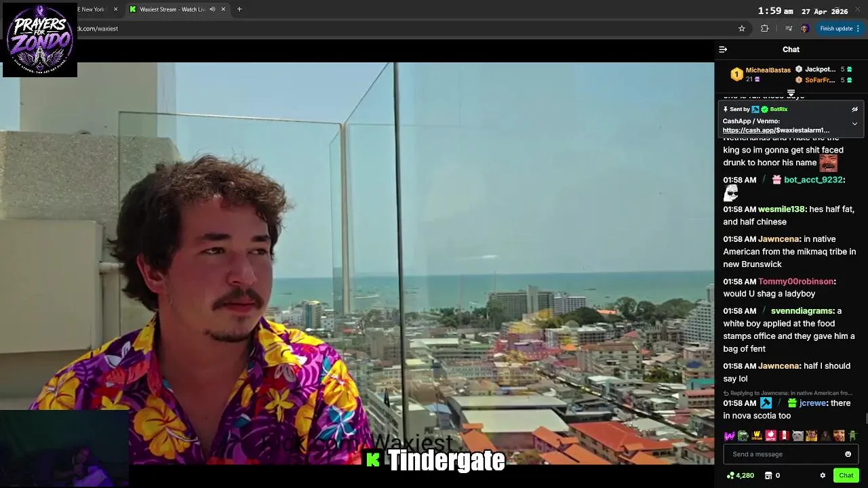Close the New York tab
Image resolution: width=868 pixels, height=488 pixels.
pyautogui.click(x=115, y=9)
